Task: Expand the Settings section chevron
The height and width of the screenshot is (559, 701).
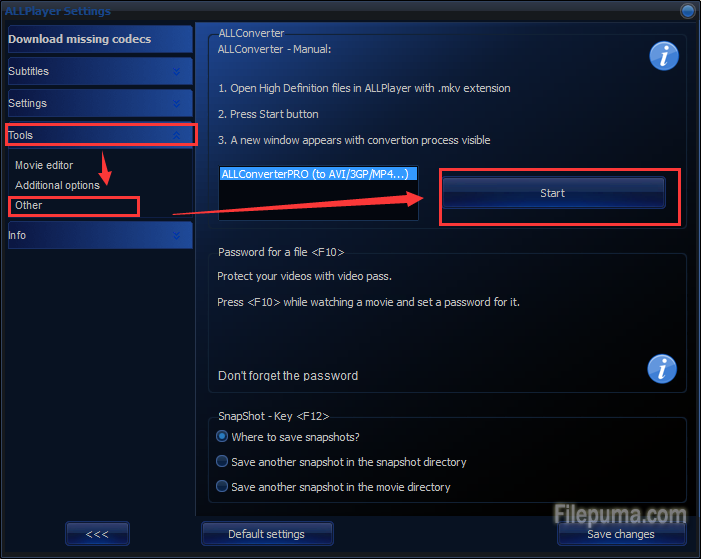Action: click(x=177, y=104)
